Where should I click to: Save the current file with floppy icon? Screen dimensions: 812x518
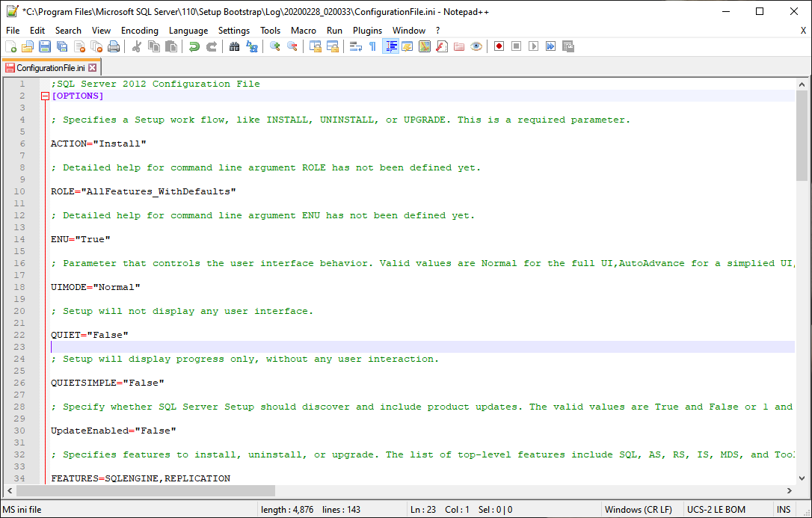[x=45, y=46]
